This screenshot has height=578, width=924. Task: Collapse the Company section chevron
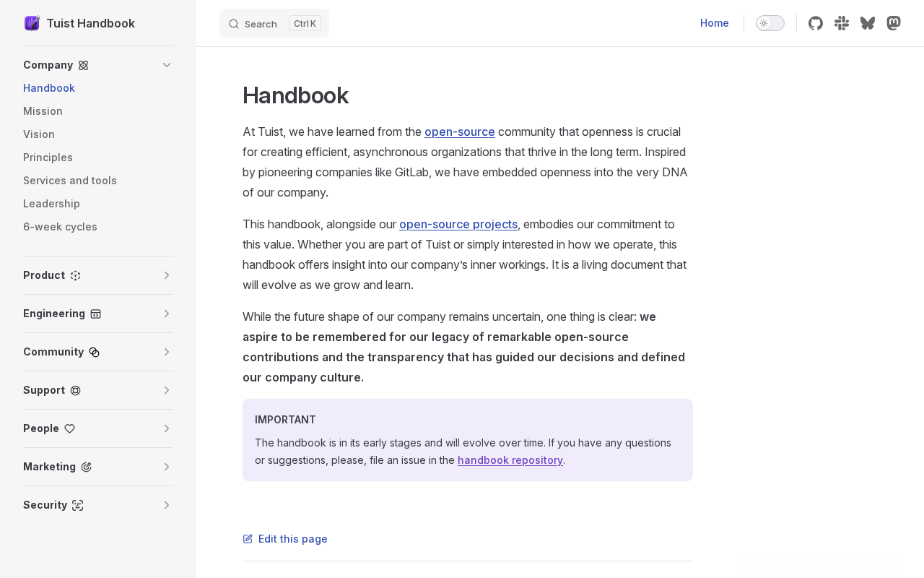tap(167, 65)
